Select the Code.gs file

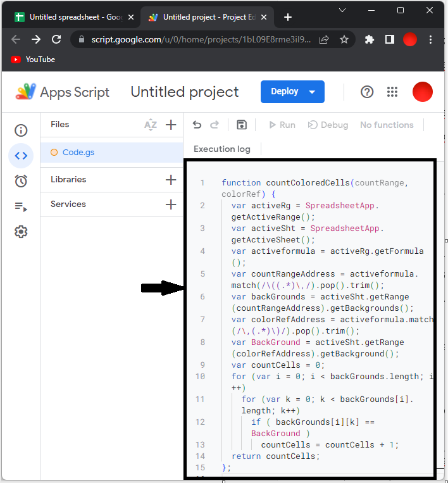[78, 153]
